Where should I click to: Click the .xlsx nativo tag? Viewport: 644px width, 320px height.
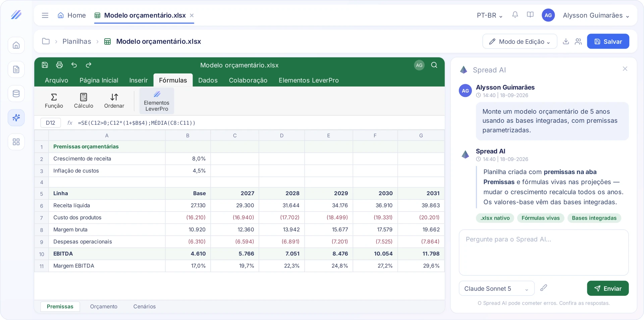click(495, 218)
